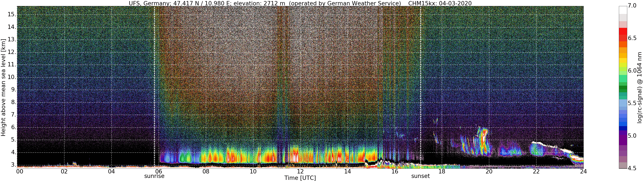Click the '16' tick on the time axis
This screenshot has height=182, width=644.
(x=395, y=172)
